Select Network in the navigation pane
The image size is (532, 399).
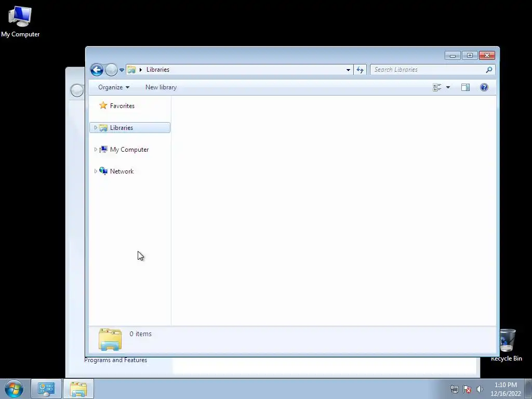tap(122, 171)
